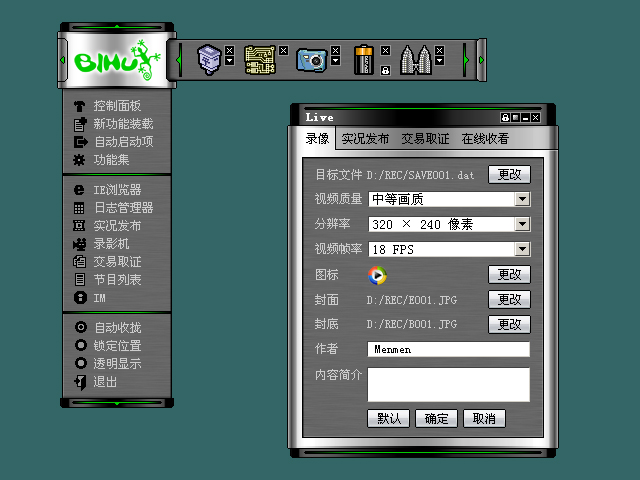
Task: Click the BIHU gecko logo
Action: [117, 60]
